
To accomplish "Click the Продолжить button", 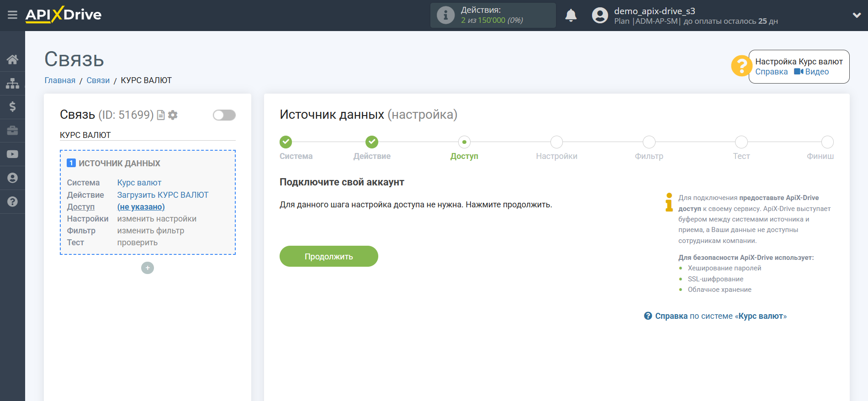I will pyautogui.click(x=329, y=256).
